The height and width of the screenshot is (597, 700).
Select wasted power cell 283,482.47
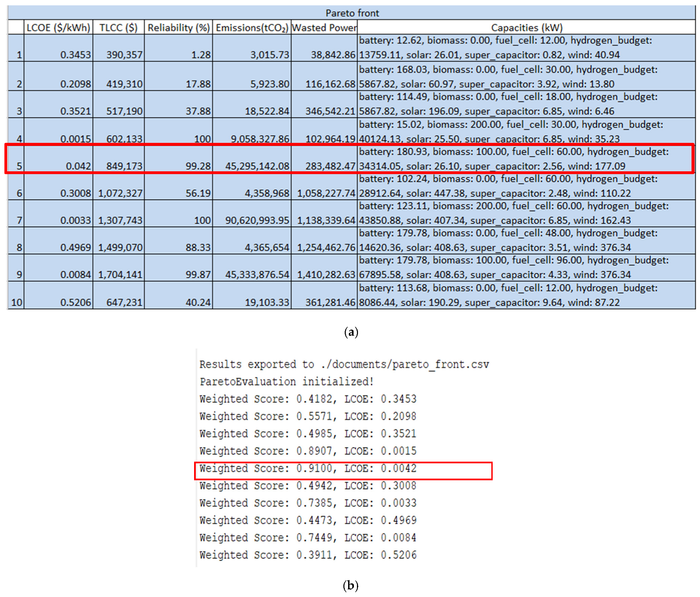tap(324, 159)
